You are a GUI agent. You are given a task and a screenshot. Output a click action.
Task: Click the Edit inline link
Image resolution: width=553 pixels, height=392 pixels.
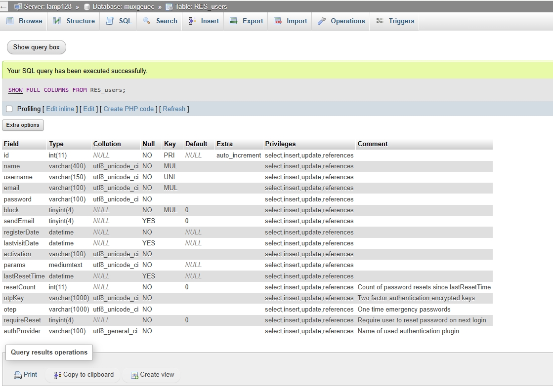click(x=60, y=109)
